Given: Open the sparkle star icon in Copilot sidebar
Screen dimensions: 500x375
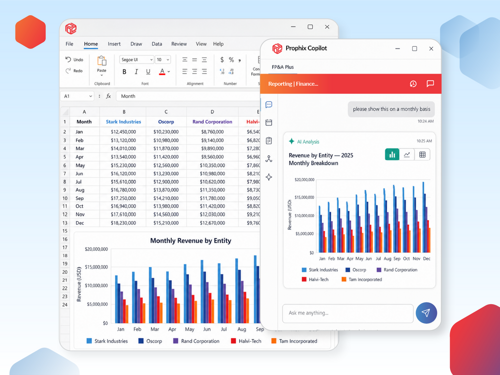Looking at the screenshot, I should tap(269, 177).
